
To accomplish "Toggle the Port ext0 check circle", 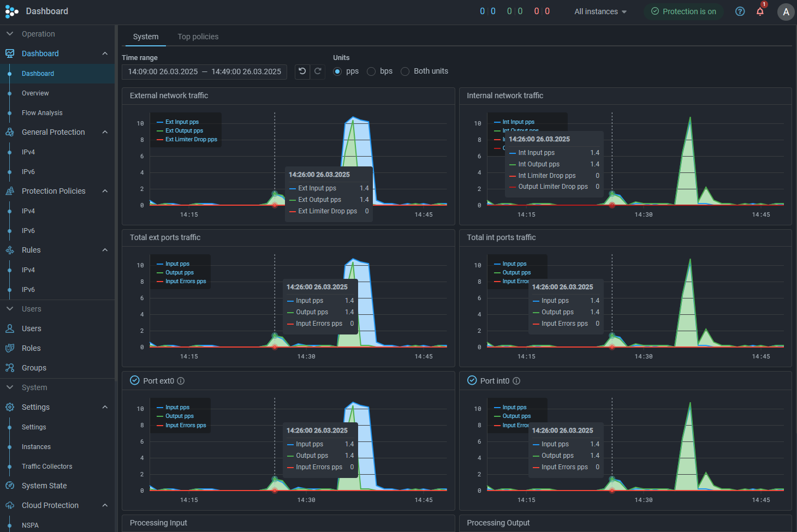I will (135, 380).
